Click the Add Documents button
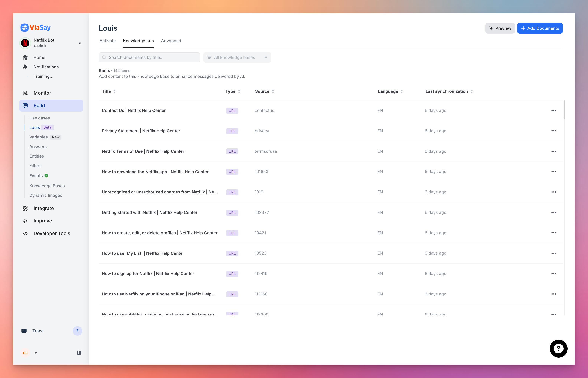This screenshot has width=588, height=378. coord(540,28)
